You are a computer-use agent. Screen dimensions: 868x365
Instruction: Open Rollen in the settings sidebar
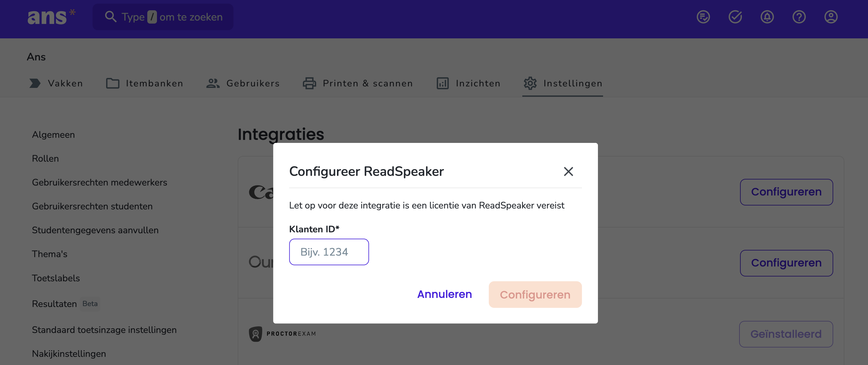click(45, 159)
